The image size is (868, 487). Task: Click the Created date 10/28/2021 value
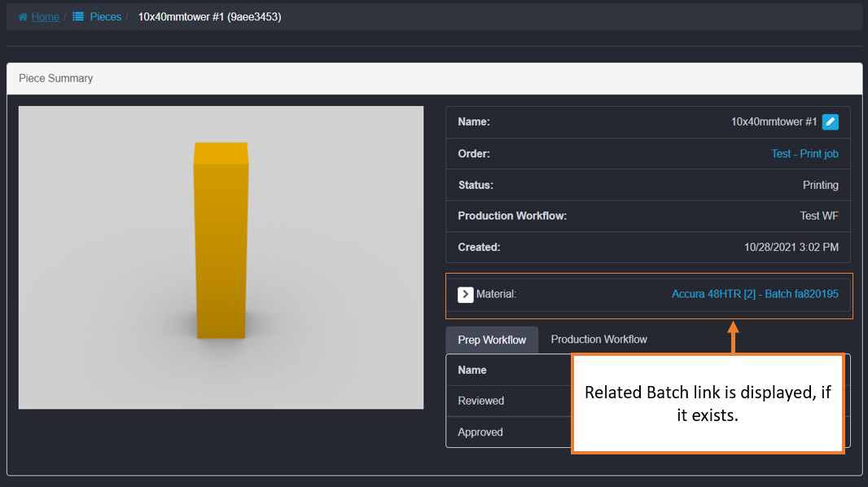point(791,247)
